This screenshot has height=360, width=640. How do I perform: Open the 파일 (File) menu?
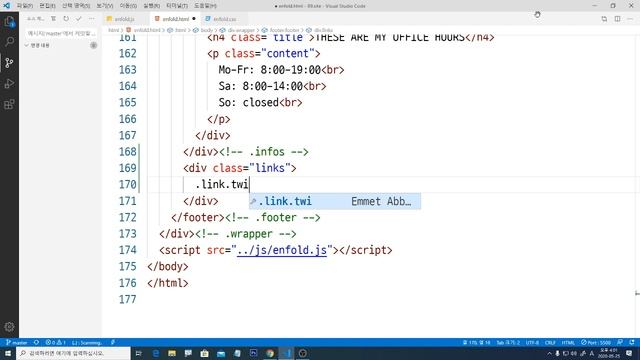click(24, 6)
